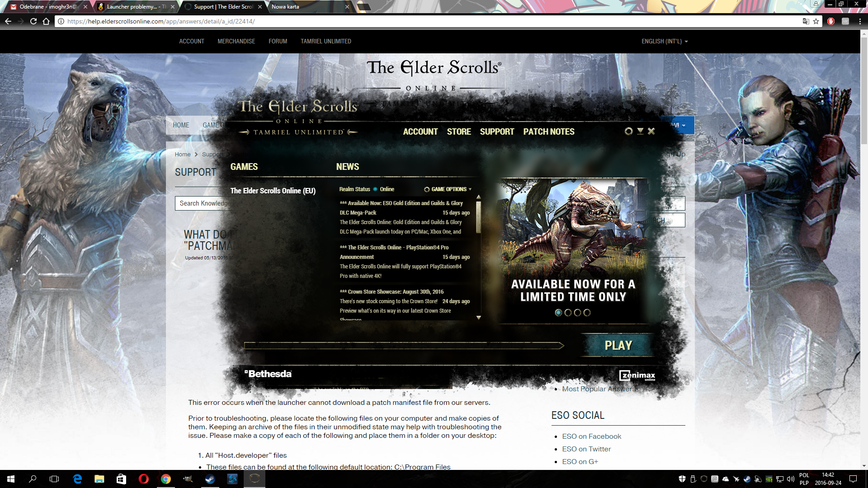Open File Explorer from taskbar
The image size is (868, 488).
(99, 479)
